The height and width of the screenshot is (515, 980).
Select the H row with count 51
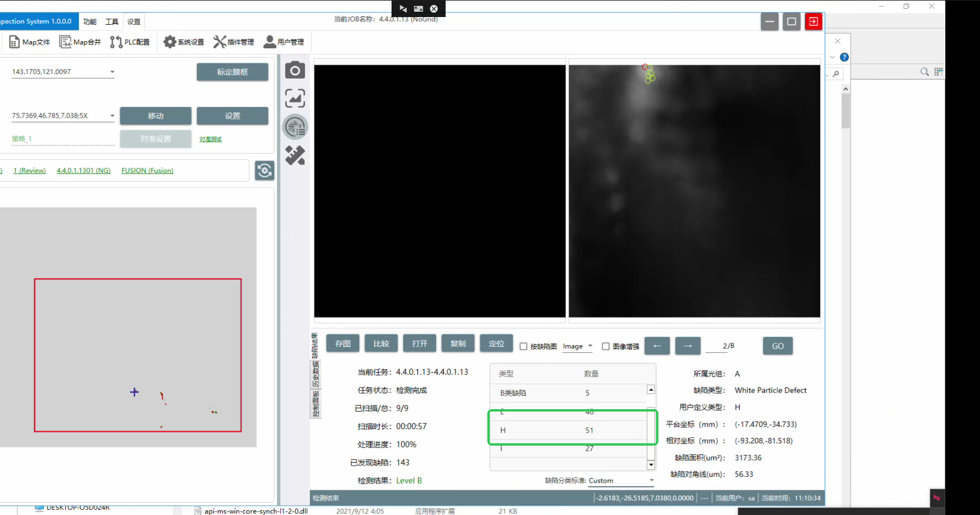point(568,430)
